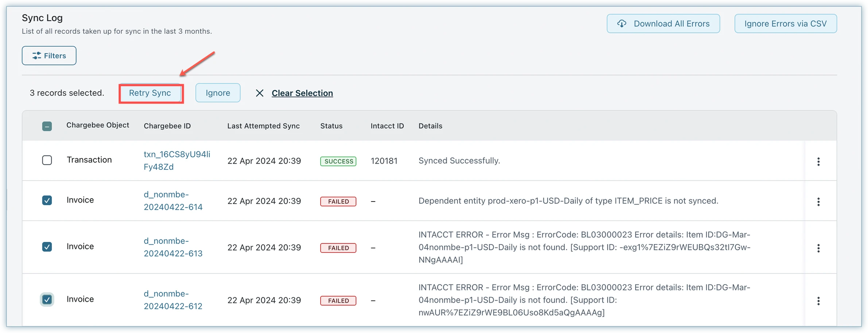Screen dimensions: 868x333
Task: Open kebab menu for invoice 20240422-614
Action: tap(818, 201)
